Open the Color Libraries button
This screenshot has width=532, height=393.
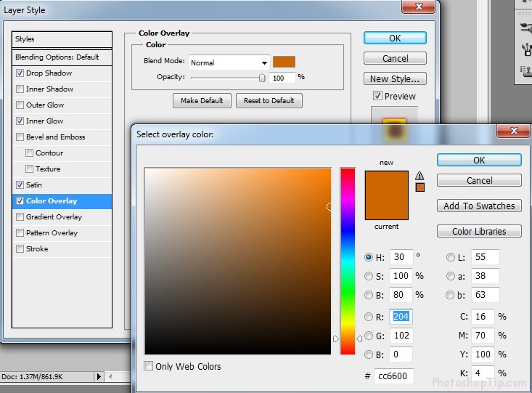click(479, 231)
